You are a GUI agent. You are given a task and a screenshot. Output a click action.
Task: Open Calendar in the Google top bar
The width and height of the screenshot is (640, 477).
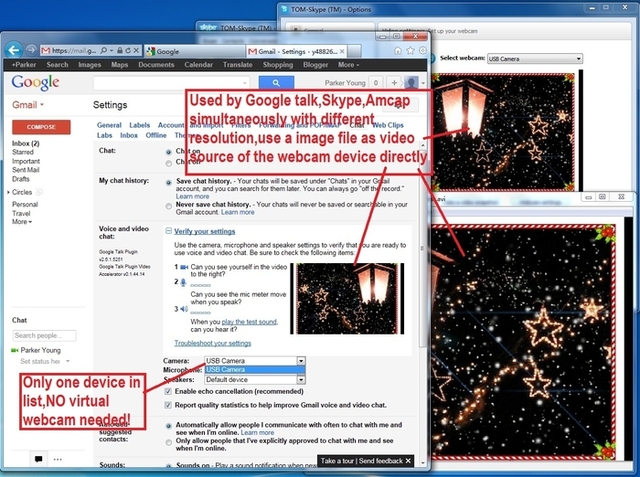click(198, 65)
